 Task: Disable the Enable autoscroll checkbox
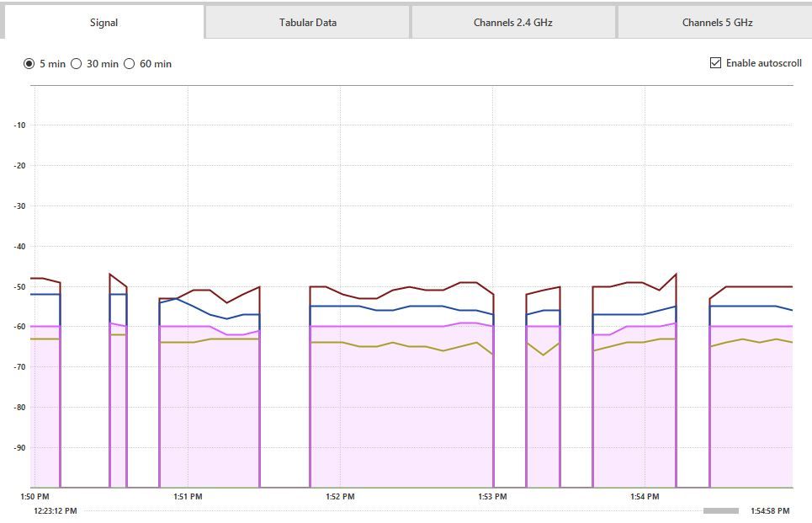(716, 63)
